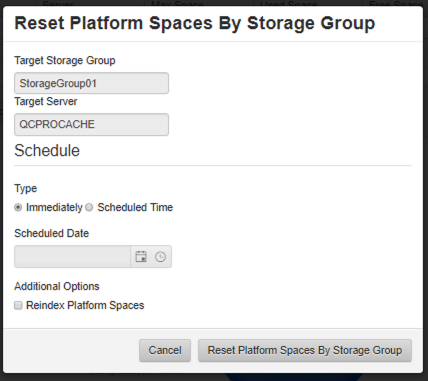Enable the Reindex Platform Spaces checkbox

18,305
